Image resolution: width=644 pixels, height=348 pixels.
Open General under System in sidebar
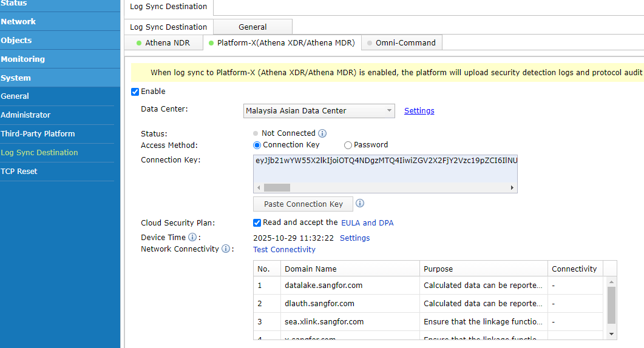[57, 96]
